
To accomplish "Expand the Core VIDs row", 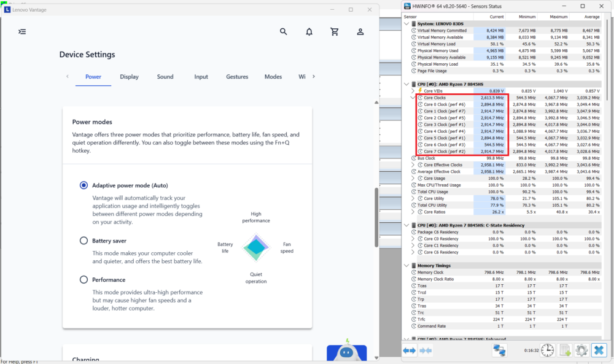I will tap(413, 91).
